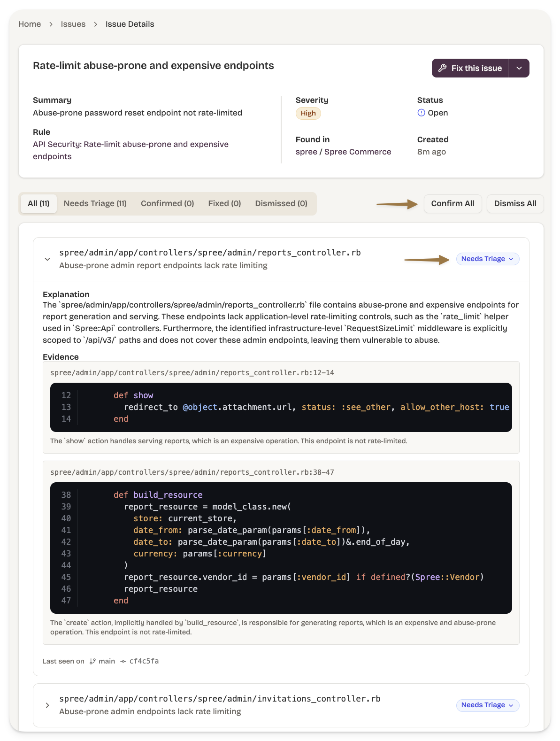Collapse the reports_controller.rb finding

coord(47,259)
